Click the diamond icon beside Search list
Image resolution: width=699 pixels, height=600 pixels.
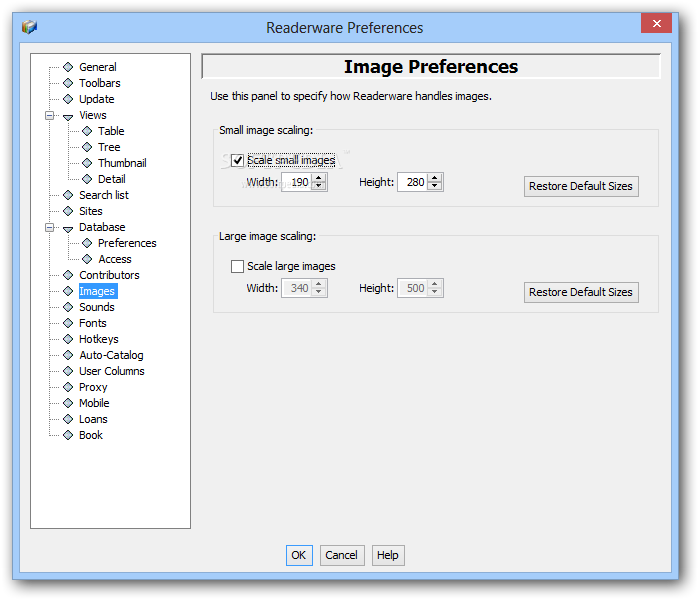pyautogui.click(x=68, y=195)
